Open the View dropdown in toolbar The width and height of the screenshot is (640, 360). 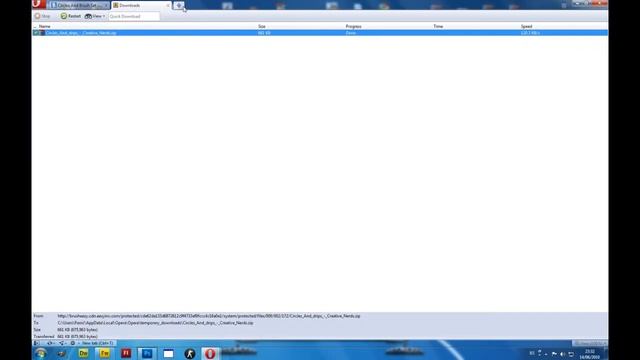coord(95,16)
